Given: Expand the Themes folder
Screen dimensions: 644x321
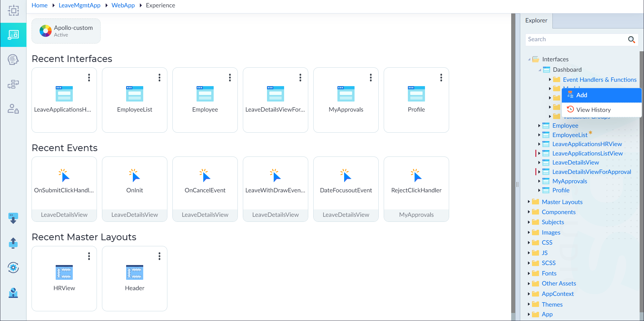Looking at the screenshot, I should click(x=529, y=304).
